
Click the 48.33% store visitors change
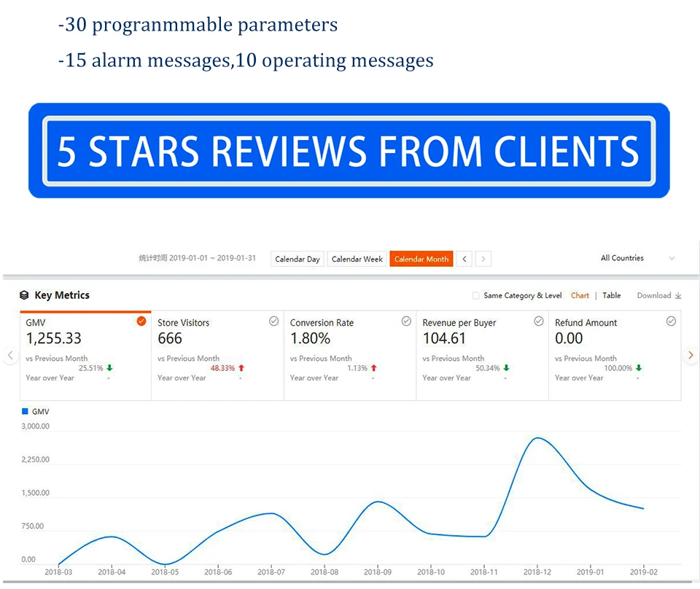coord(223,368)
